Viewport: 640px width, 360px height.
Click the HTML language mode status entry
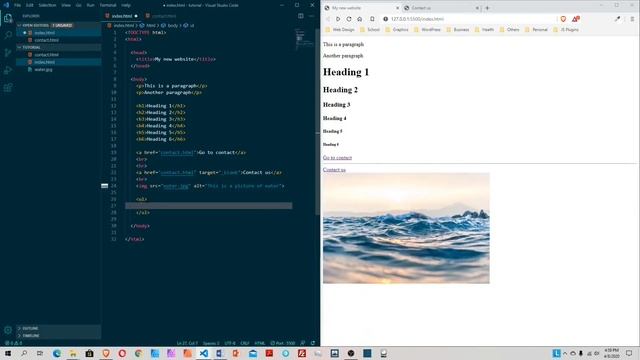click(260, 343)
